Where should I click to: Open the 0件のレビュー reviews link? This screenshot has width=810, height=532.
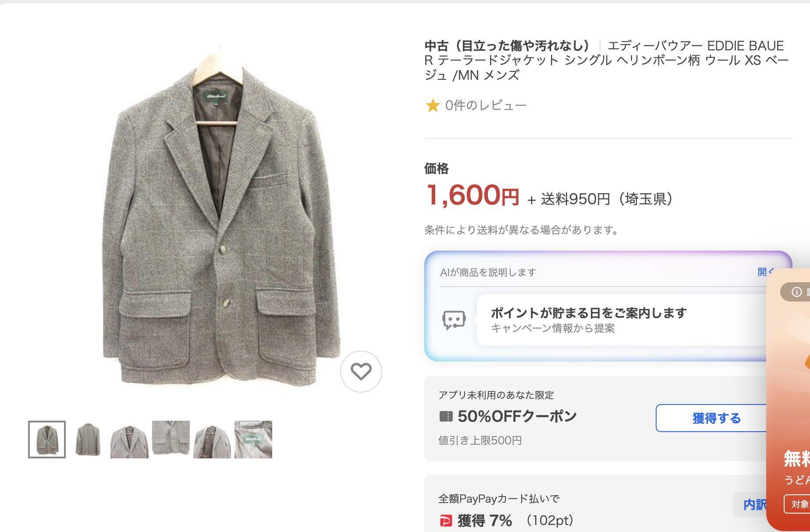click(486, 106)
